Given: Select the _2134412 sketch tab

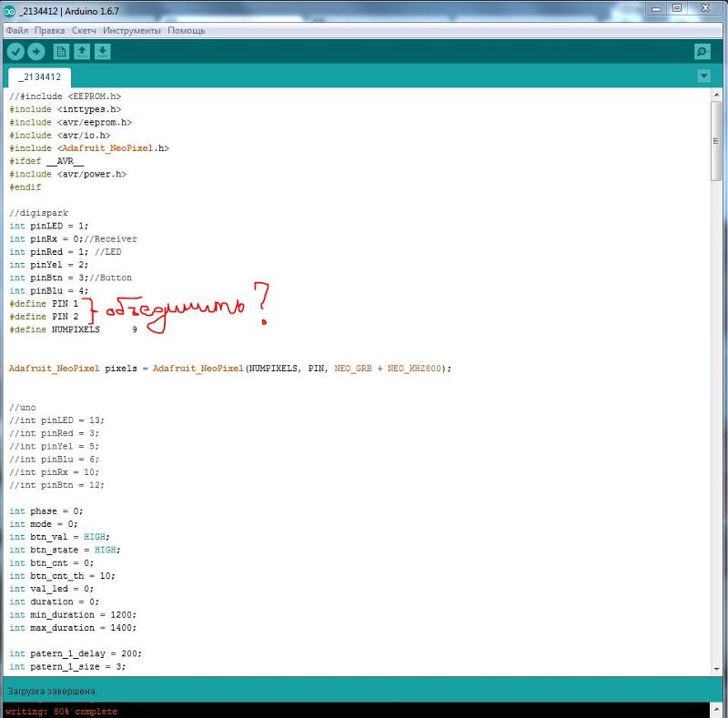Looking at the screenshot, I should 39,77.
